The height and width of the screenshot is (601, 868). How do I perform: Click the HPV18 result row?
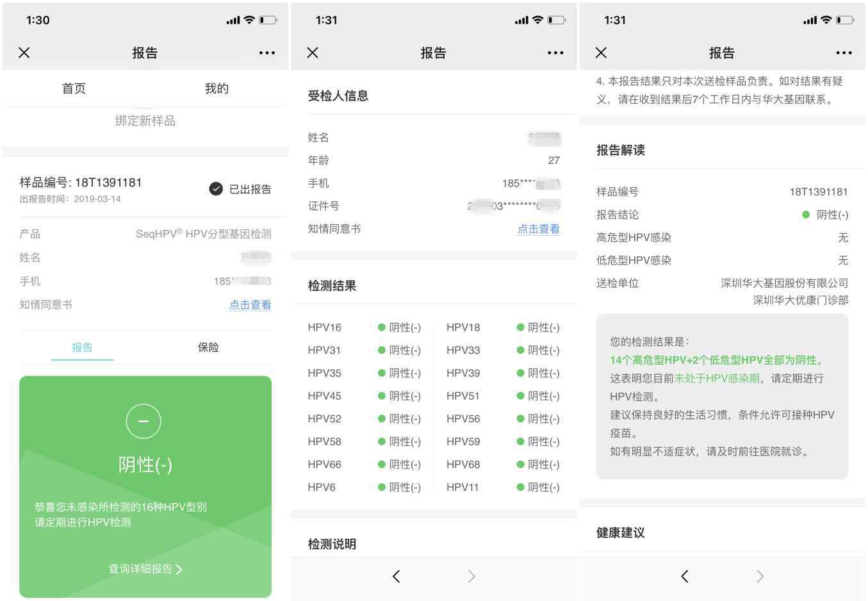pos(503,327)
